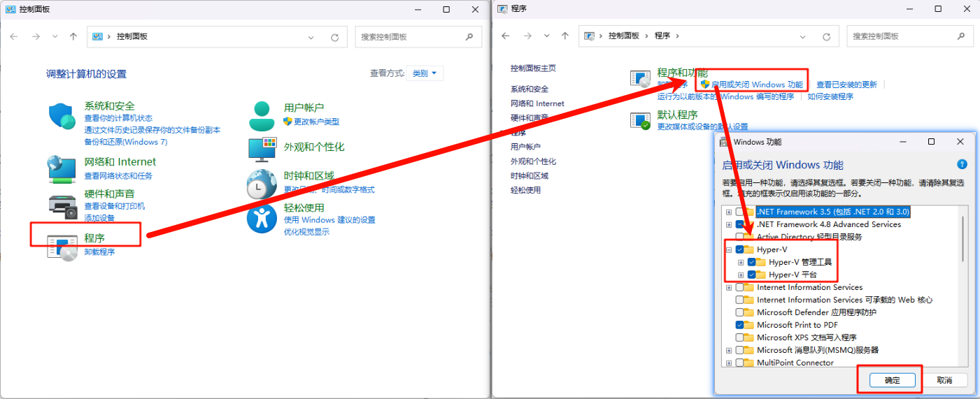Enable Microsoft Defender 应用程序防护 checkbox
The width and height of the screenshot is (980, 399).
739,312
